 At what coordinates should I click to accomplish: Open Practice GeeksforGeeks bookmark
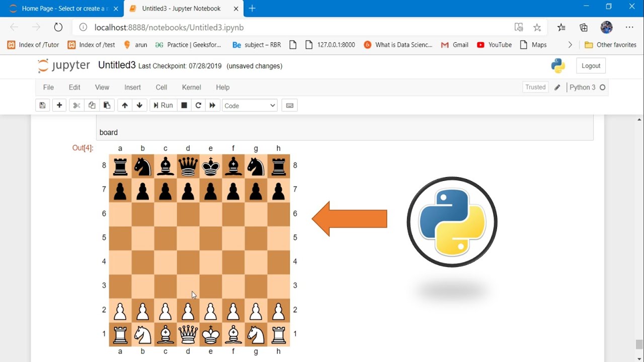coord(188,45)
